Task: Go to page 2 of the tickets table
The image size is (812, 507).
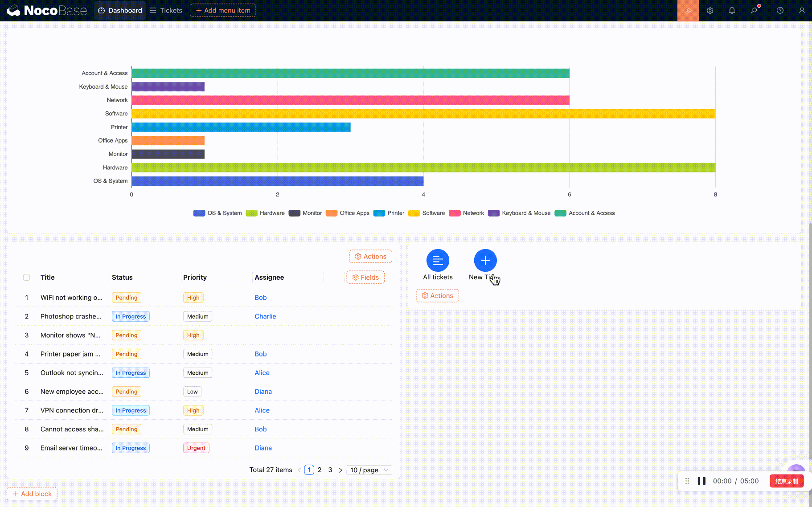Action: (320, 470)
